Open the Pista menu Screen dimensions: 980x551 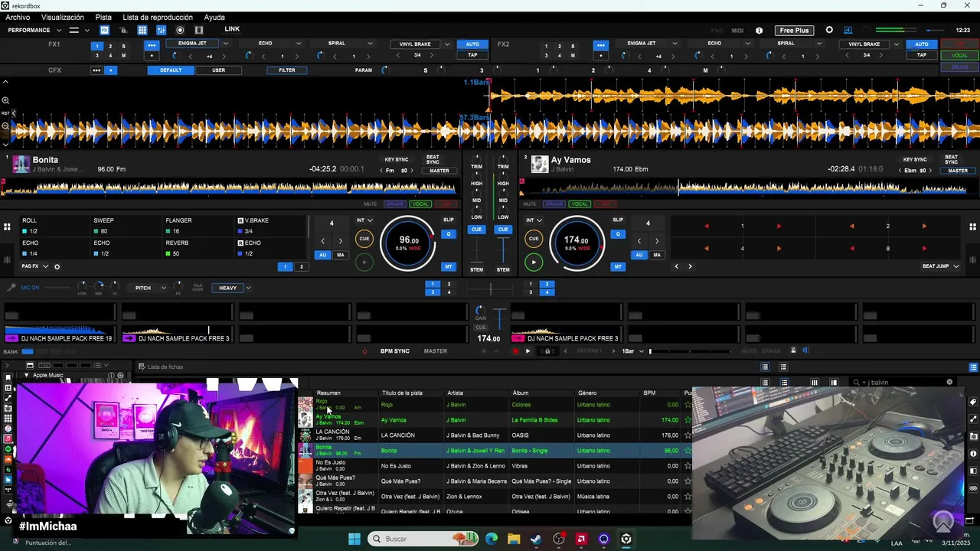coord(103,17)
